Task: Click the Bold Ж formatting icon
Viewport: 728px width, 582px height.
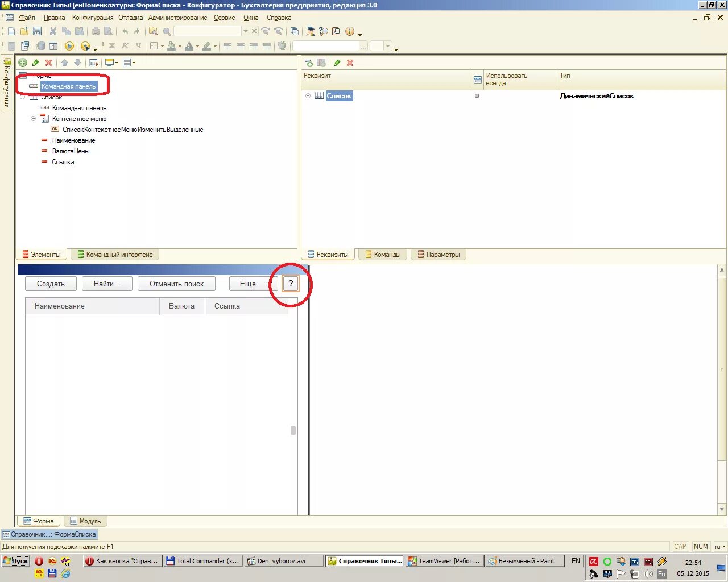Action: point(112,46)
